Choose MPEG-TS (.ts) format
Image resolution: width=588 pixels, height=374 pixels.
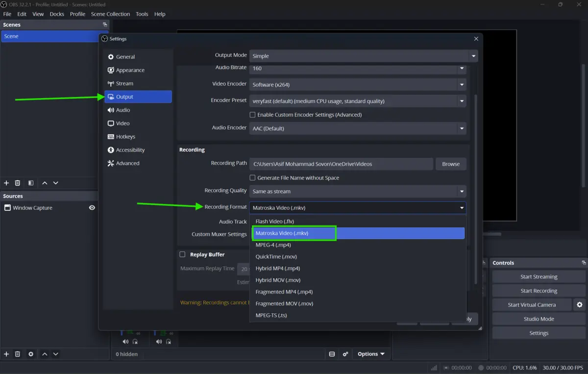pyautogui.click(x=358, y=316)
